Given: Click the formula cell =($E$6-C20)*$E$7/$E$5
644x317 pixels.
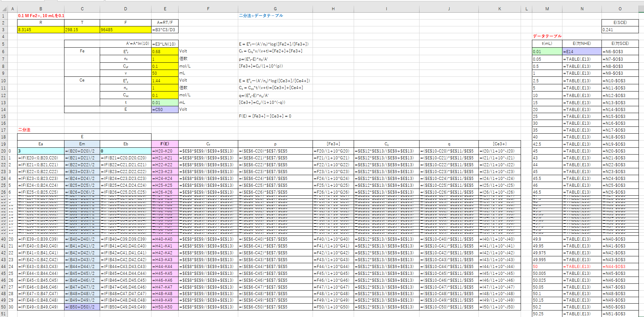Looking at the screenshot, I should 275,151.
